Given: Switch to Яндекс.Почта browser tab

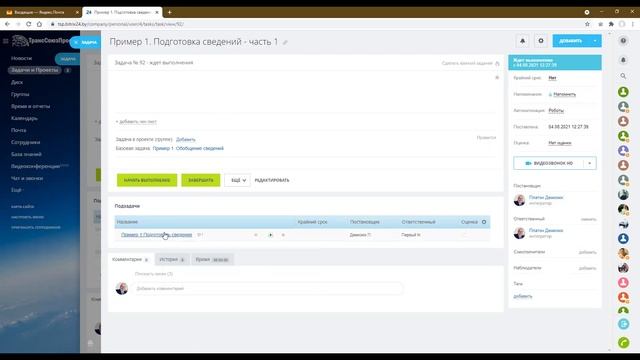Looking at the screenshot, I should [x=41, y=12].
